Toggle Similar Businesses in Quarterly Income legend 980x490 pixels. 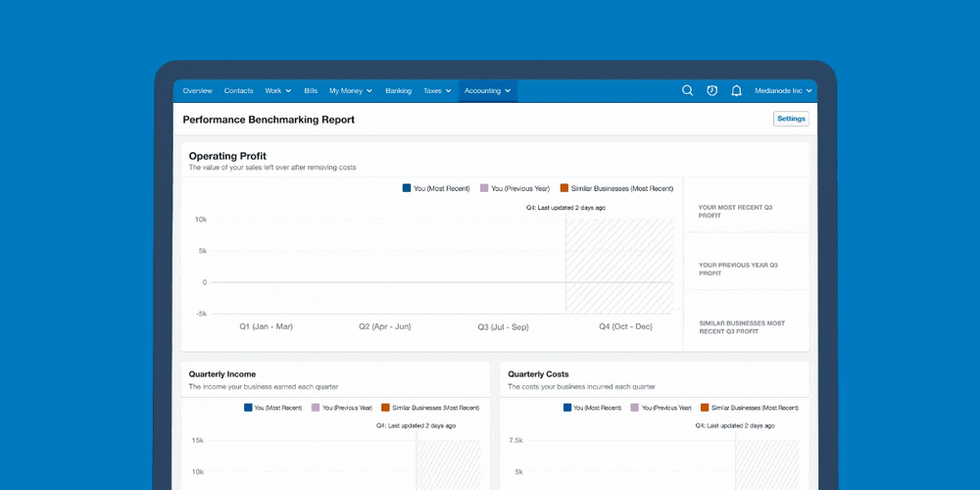430,408
